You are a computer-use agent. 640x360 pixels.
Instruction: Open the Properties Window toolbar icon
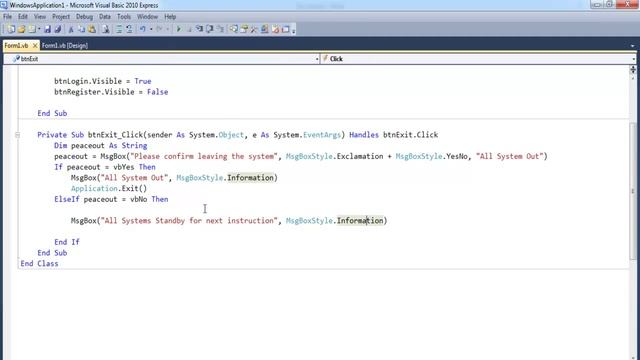244,29
